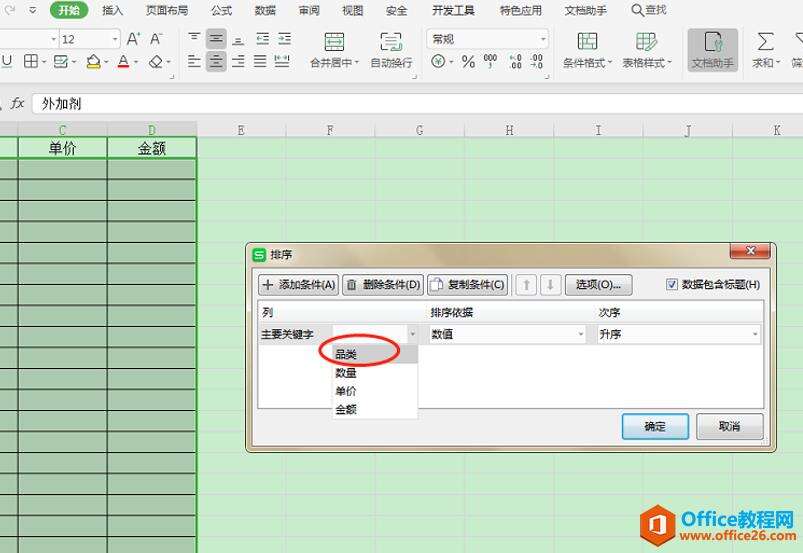Align text to vertical middle
This screenshot has width=803, height=553.
[216, 39]
